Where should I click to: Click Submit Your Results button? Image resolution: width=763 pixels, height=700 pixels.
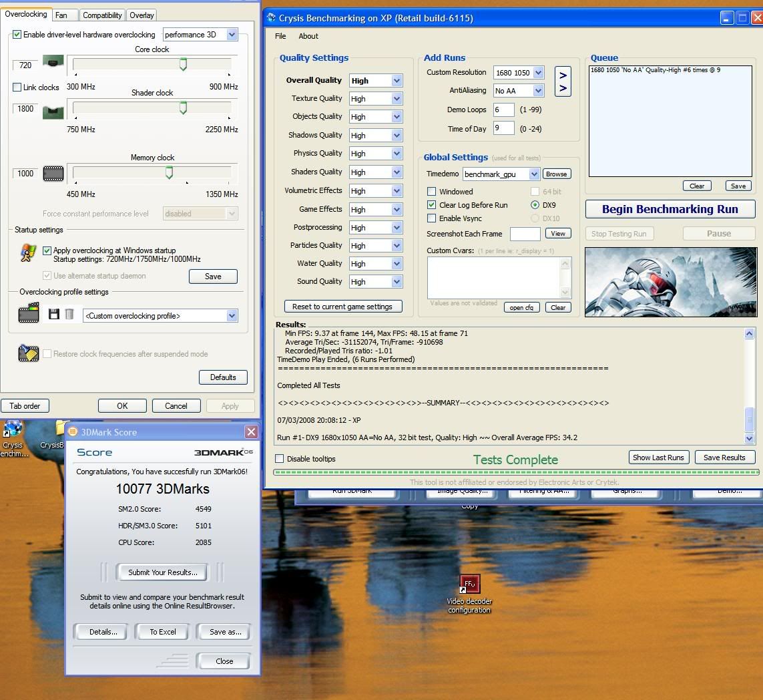point(163,572)
